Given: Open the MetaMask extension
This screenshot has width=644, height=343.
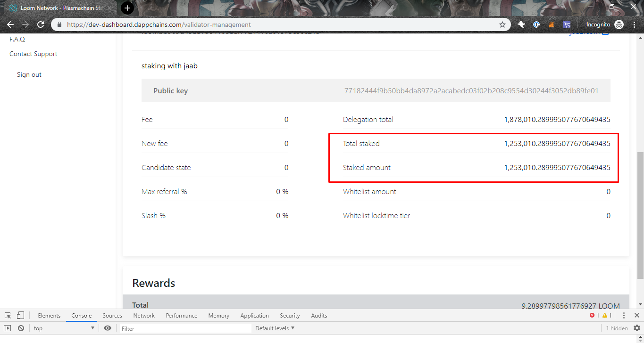Looking at the screenshot, I should pos(551,24).
